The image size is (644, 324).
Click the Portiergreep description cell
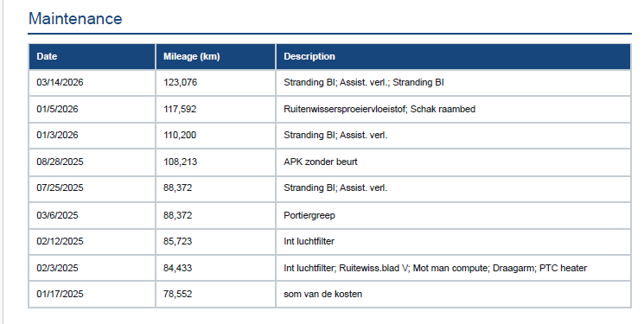coord(454,215)
